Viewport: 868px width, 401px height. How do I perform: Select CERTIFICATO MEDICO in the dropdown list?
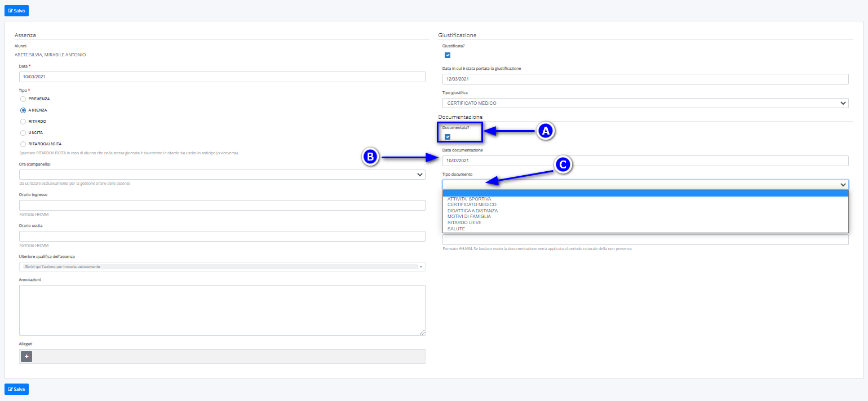472,204
